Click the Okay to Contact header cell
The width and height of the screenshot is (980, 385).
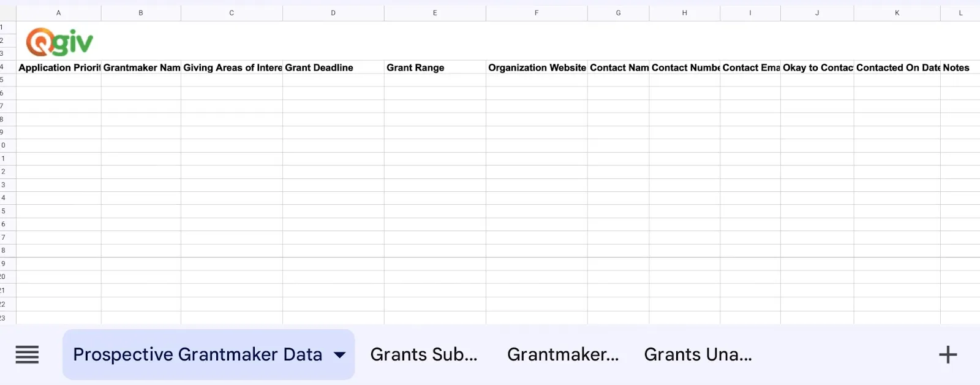pos(817,67)
